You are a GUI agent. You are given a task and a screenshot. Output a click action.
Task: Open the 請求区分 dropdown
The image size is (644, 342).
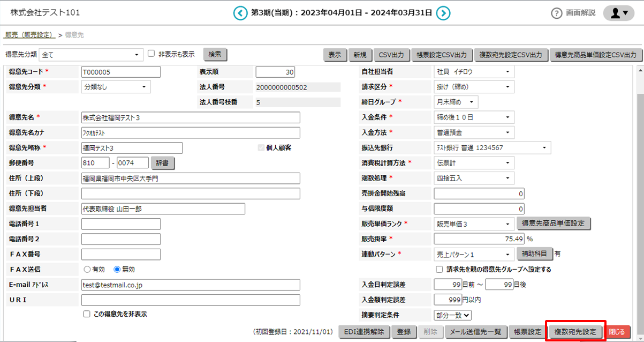pos(474,87)
